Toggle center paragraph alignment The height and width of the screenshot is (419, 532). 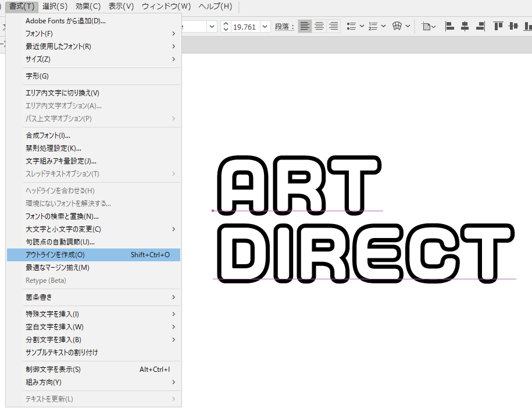coord(319,26)
